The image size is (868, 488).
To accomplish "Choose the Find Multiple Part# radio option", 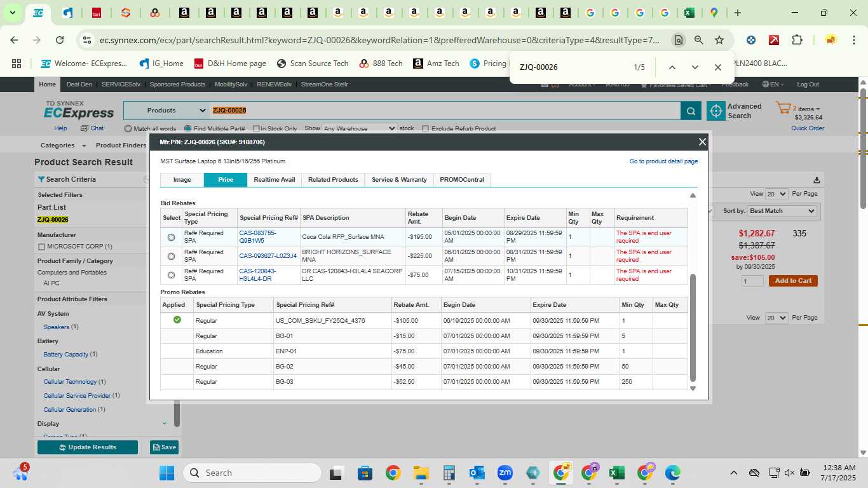I will pos(187,128).
